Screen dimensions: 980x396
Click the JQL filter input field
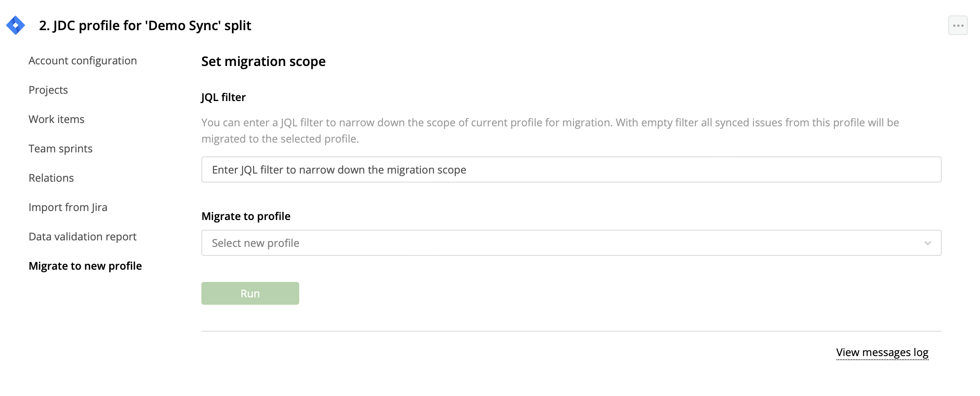coord(571,170)
